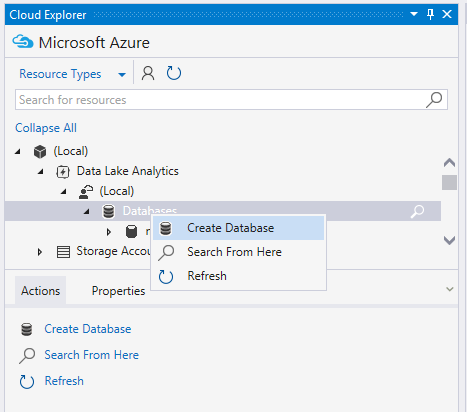Switch to the Actions tab
This screenshot has height=412, width=467.
click(x=40, y=291)
